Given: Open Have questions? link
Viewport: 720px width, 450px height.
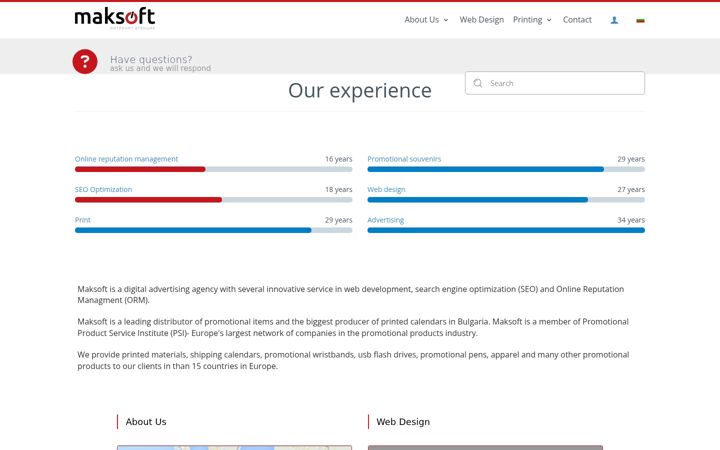Looking at the screenshot, I should pyautogui.click(x=151, y=60).
